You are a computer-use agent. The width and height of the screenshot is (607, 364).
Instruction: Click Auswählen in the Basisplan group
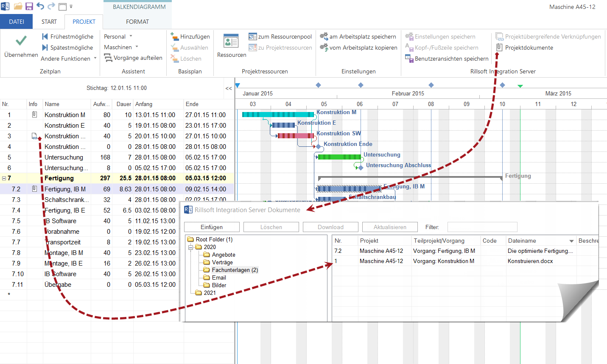[x=189, y=48]
